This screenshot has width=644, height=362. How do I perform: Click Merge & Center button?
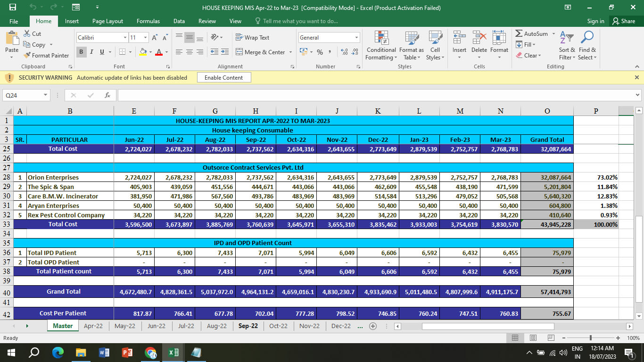click(x=260, y=52)
